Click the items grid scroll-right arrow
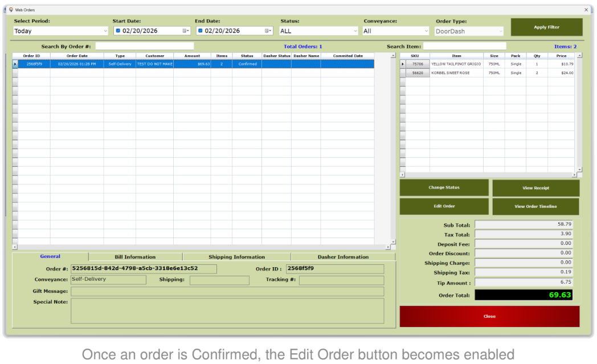Screen dimensions: 597x364 pyautogui.click(x=574, y=175)
